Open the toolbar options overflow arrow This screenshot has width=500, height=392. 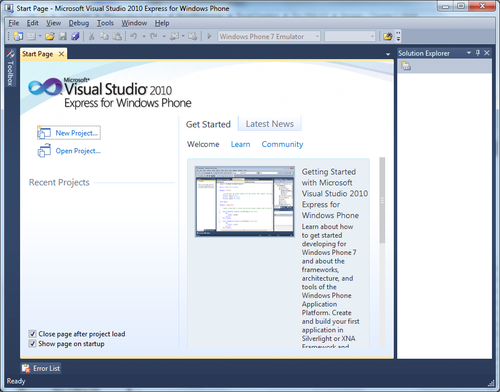click(x=398, y=36)
